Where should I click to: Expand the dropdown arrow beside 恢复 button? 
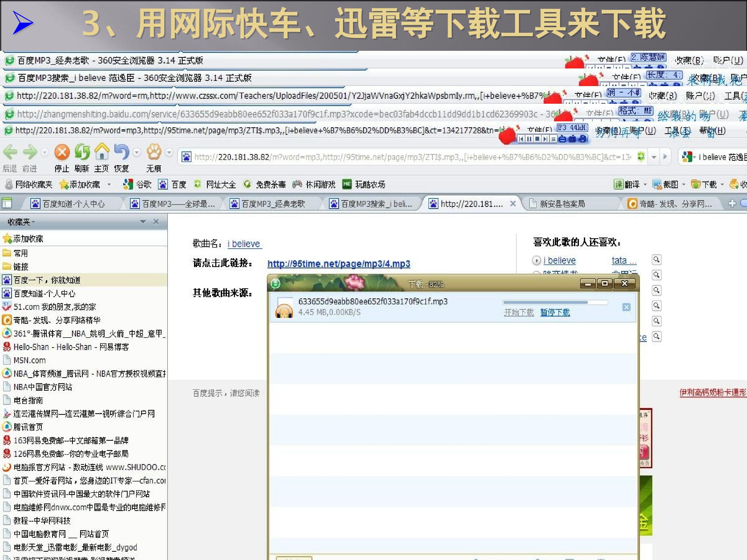pos(137,152)
